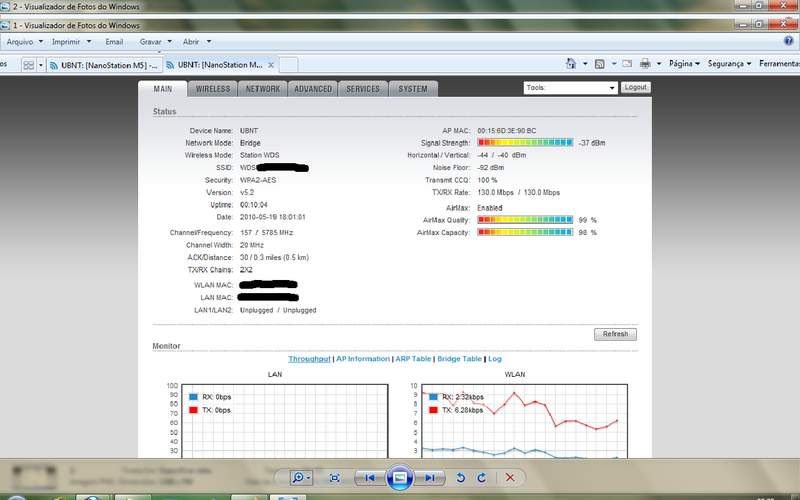Viewport: 800px width, 500px height.
Task: Click the RSS feeds icon in toolbar
Action: click(600, 64)
